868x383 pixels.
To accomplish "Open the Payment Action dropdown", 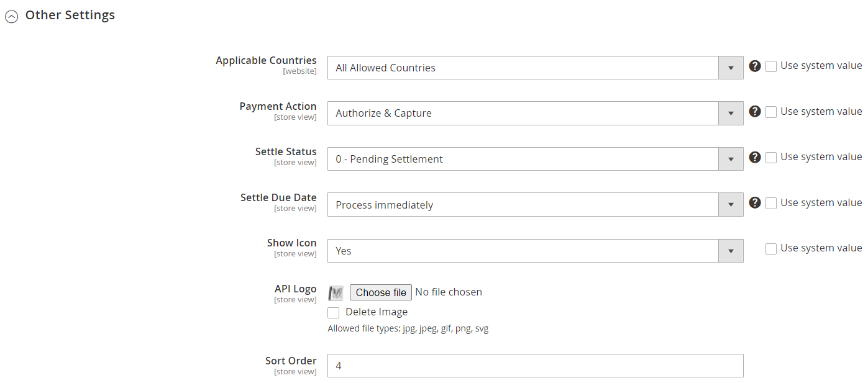I will pyautogui.click(x=535, y=114).
